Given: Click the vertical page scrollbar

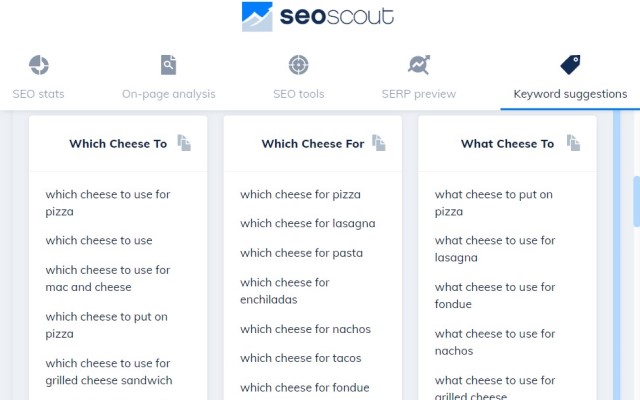Looking at the screenshot, I should click(x=635, y=200).
